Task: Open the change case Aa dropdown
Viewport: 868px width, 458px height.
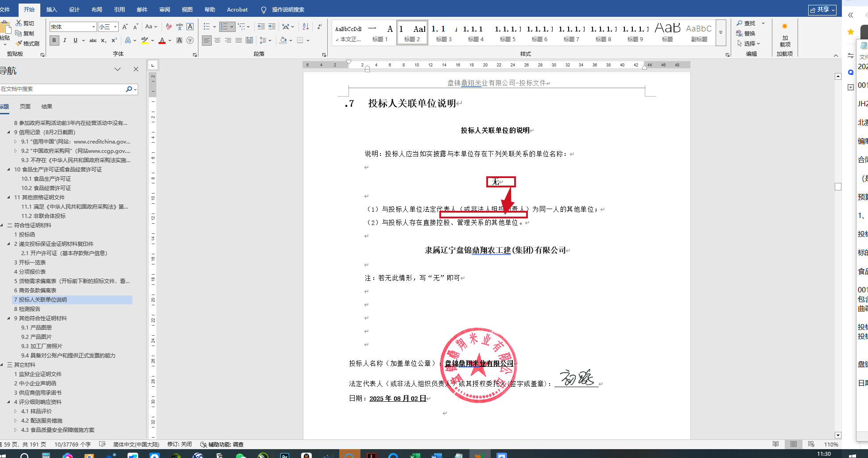Action: [151, 27]
